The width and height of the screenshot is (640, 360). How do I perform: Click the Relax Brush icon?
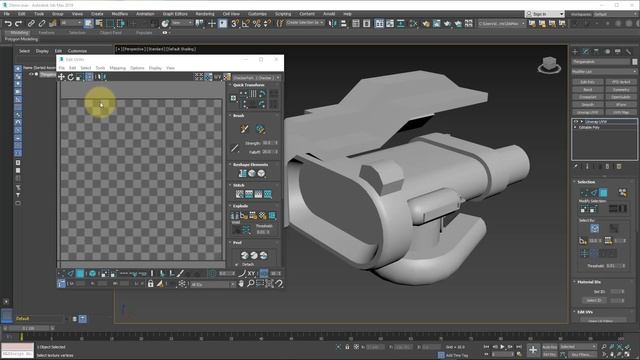[x=260, y=129]
